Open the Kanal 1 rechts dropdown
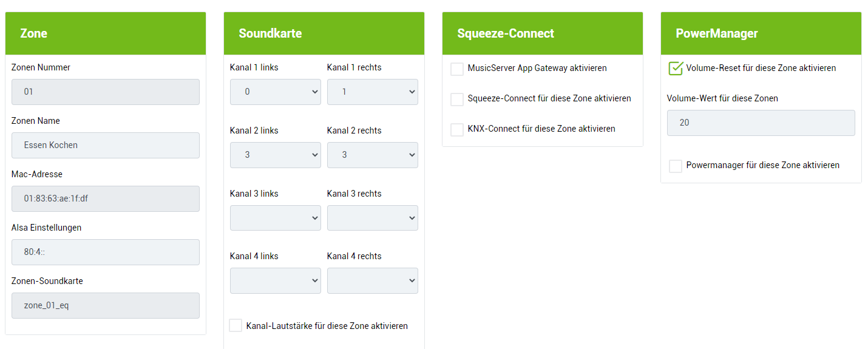Image resolution: width=868 pixels, height=349 pixels. pyautogui.click(x=372, y=92)
